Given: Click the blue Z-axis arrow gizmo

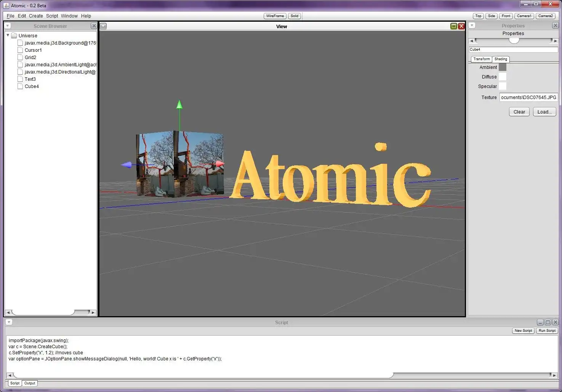Looking at the screenshot, I should (126, 165).
